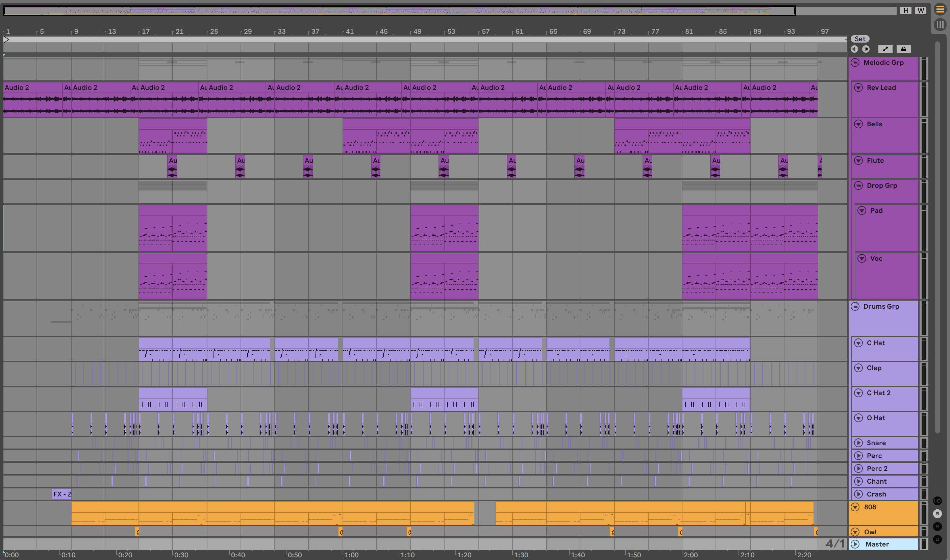This screenshot has height=560, width=950.
Task: Toggle the Returns (R) section button
Action: pos(937,514)
